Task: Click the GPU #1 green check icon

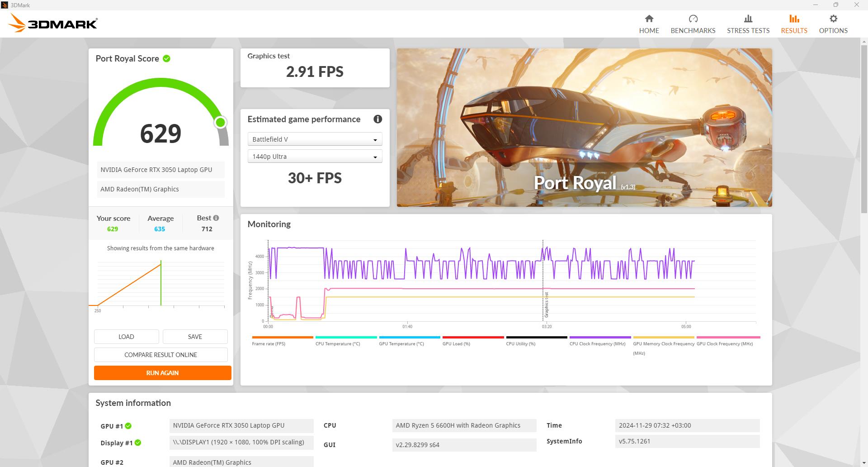Action: (x=128, y=426)
